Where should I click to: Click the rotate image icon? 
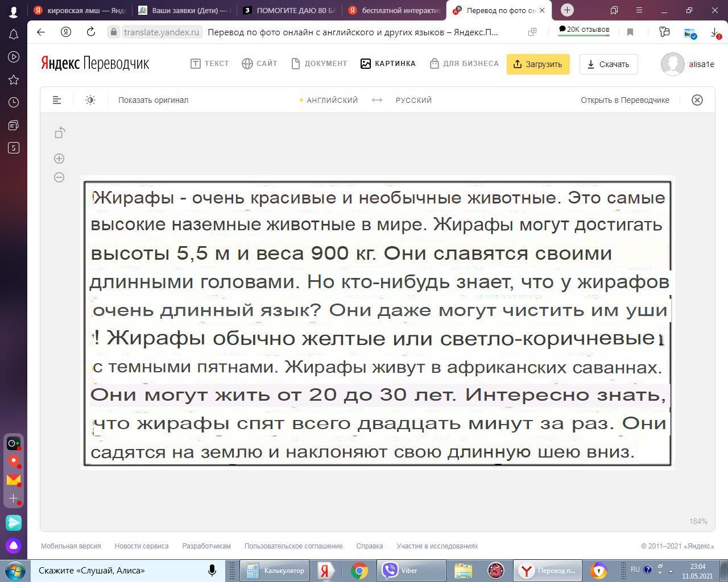(x=60, y=133)
